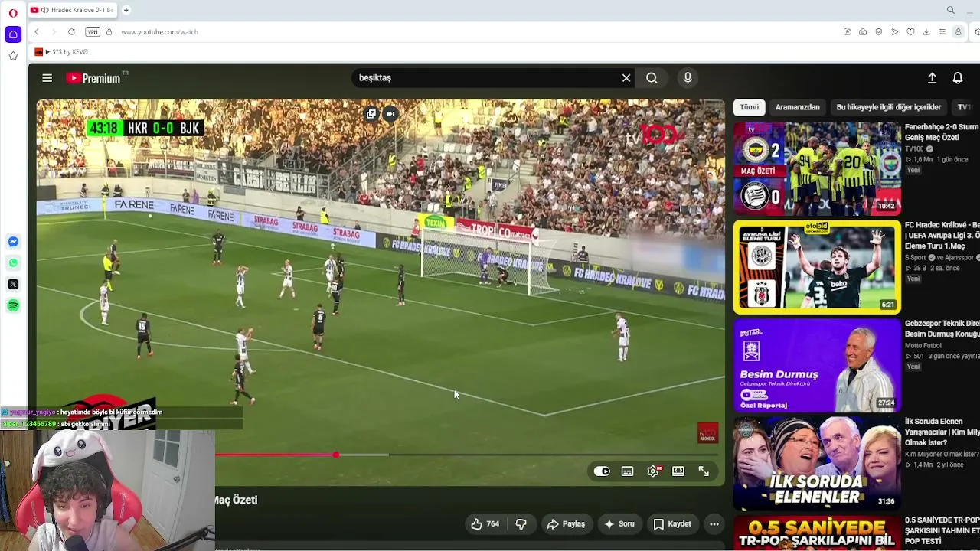Like the video with 764 likes
Screen dimensions: 980x551
pyautogui.click(x=485, y=524)
